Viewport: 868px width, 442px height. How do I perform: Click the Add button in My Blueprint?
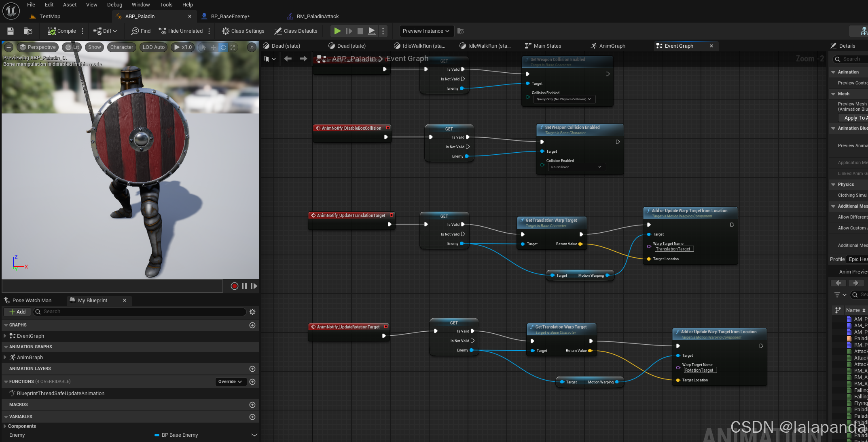pyautogui.click(x=17, y=312)
